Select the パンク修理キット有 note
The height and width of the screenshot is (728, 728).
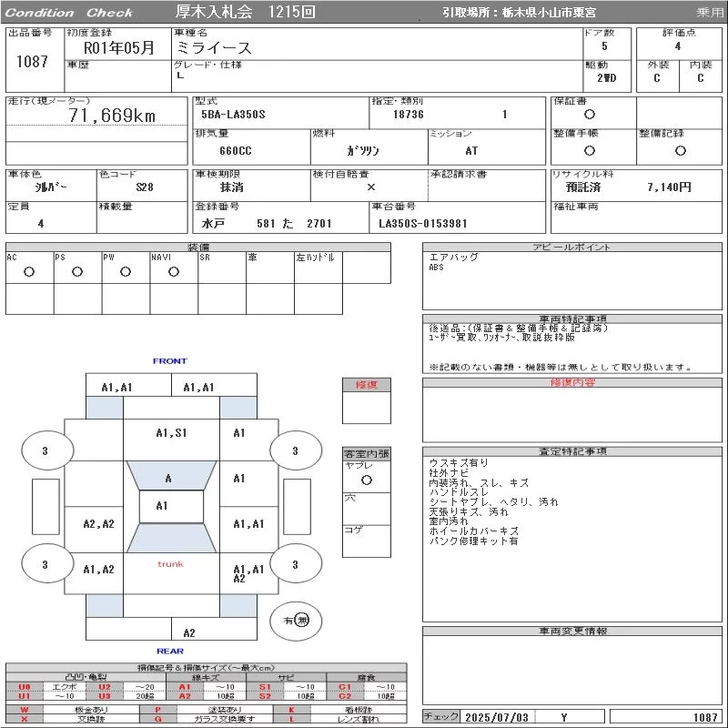(x=473, y=541)
